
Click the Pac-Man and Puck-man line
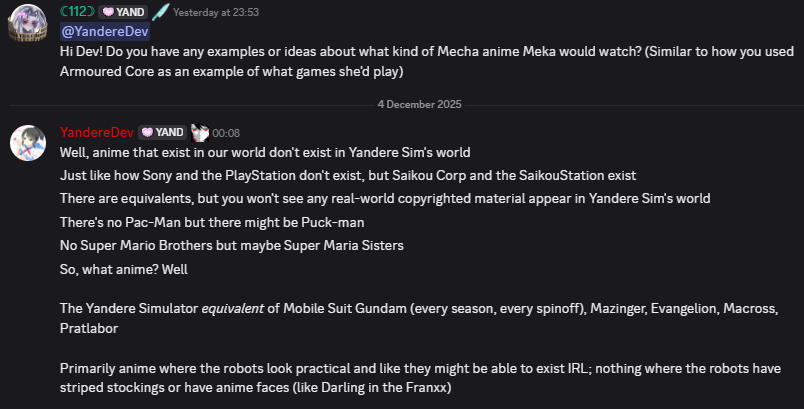(x=221, y=221)
